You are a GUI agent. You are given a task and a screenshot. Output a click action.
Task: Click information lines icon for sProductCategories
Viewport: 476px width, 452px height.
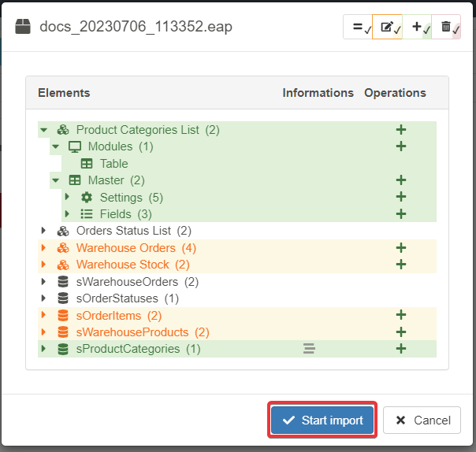pos(309,349)
